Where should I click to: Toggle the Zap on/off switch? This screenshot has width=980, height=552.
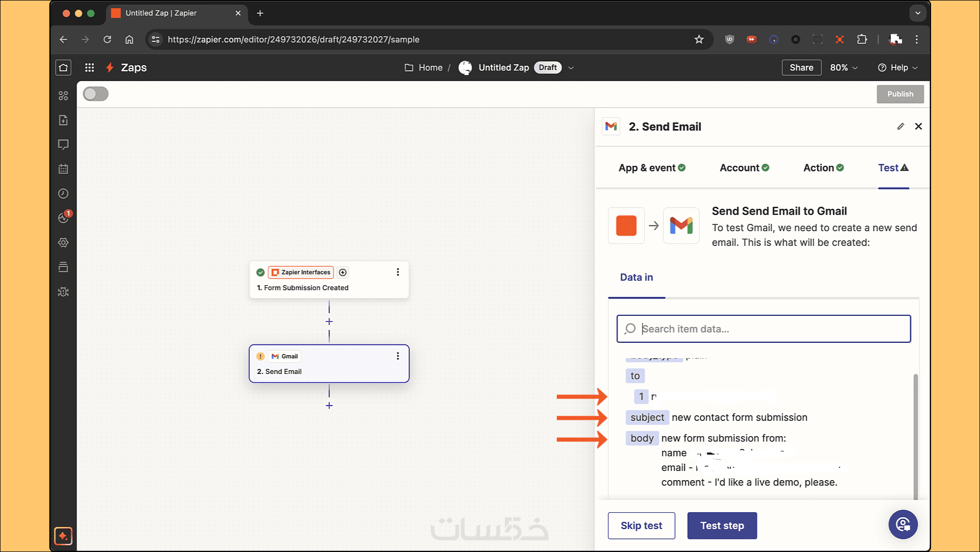click(95, 94)
